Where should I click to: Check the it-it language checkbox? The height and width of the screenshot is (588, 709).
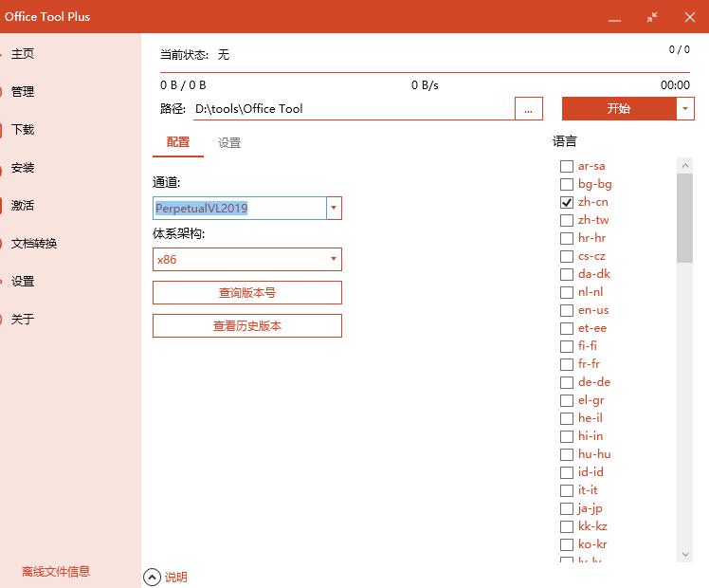pos(567,490)
